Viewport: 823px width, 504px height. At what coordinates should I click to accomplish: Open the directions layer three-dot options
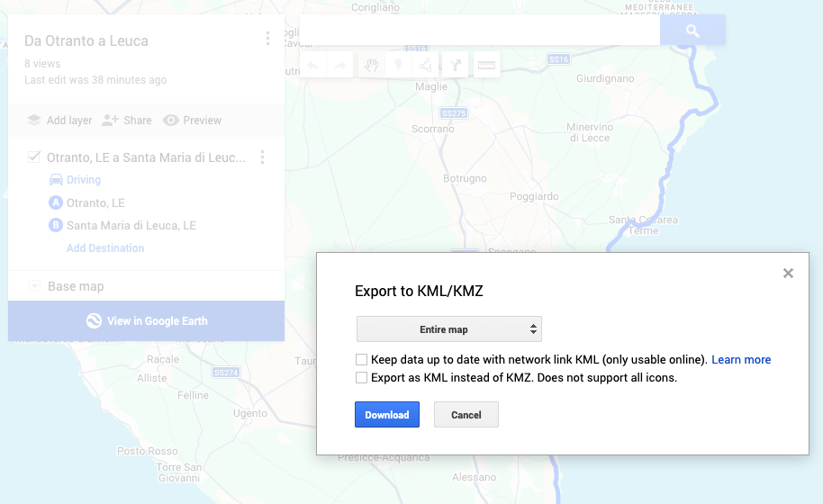pos(262,157)
